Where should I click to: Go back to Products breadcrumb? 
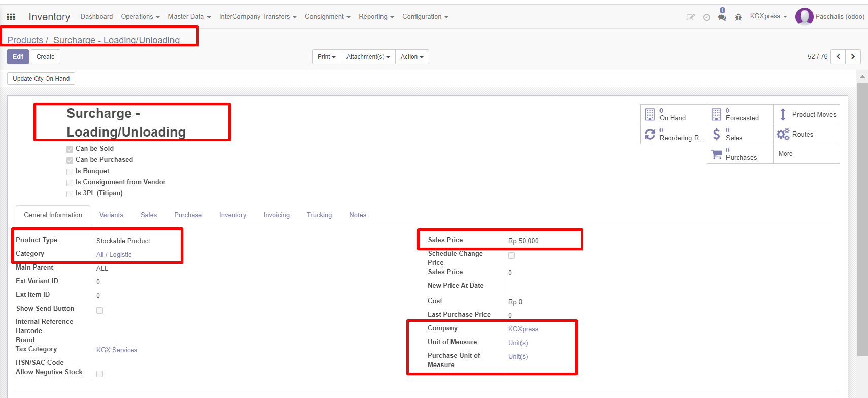[25, 40]
